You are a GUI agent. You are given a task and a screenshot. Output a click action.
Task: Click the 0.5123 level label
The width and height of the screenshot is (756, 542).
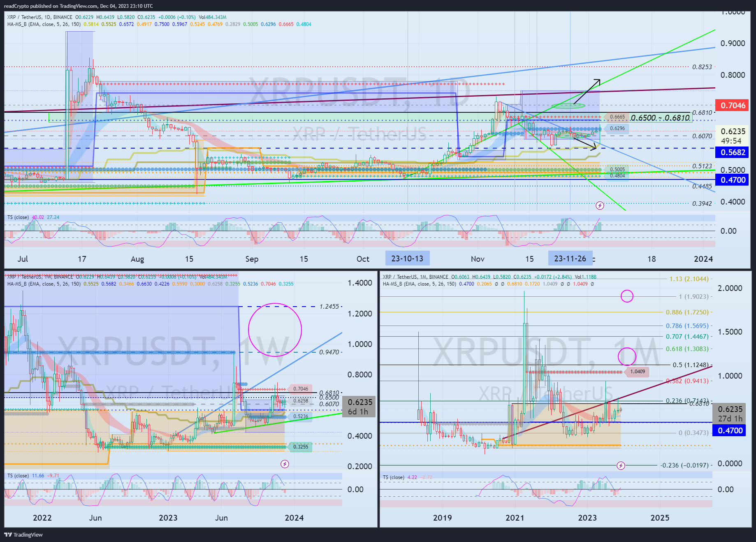[x=702, y=166]
